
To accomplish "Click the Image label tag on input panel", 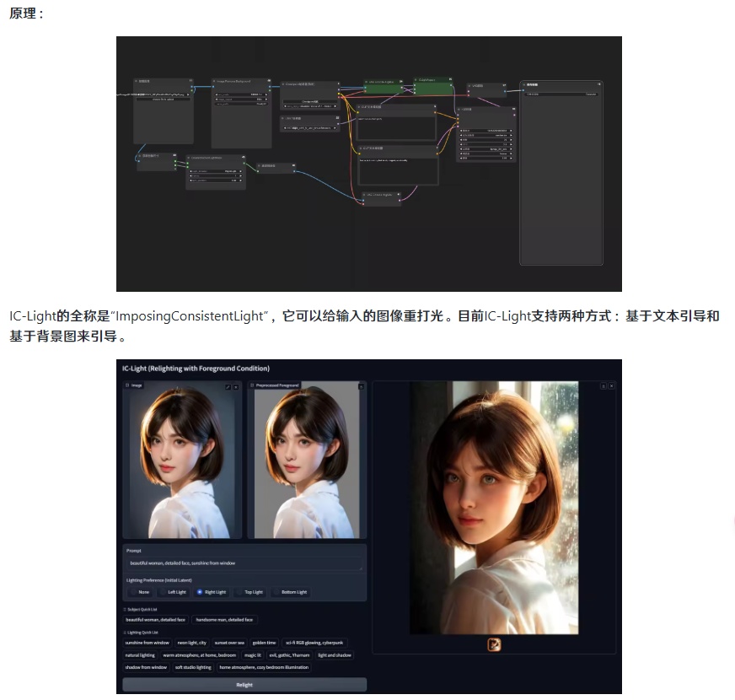I will pos(133,385).
